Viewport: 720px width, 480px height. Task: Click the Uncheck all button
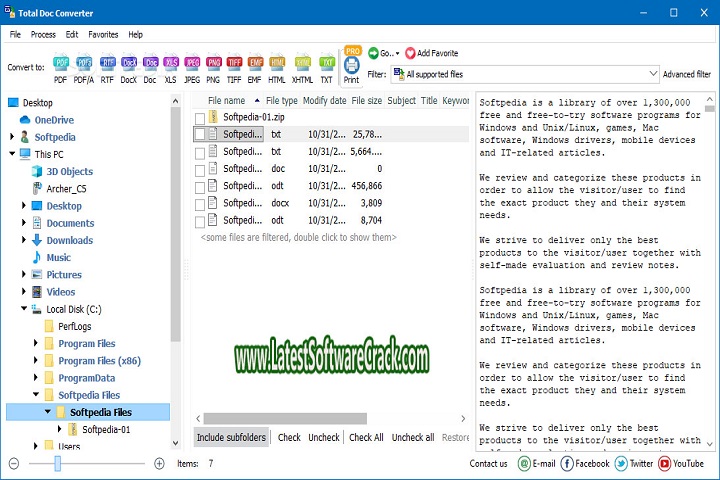[x=413, y=437]
